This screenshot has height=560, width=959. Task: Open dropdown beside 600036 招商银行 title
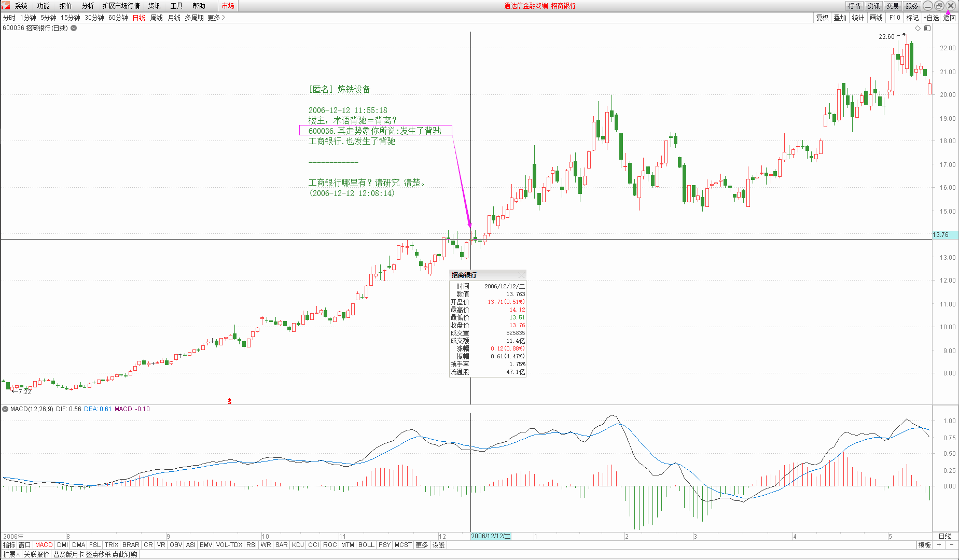point(74,28)
